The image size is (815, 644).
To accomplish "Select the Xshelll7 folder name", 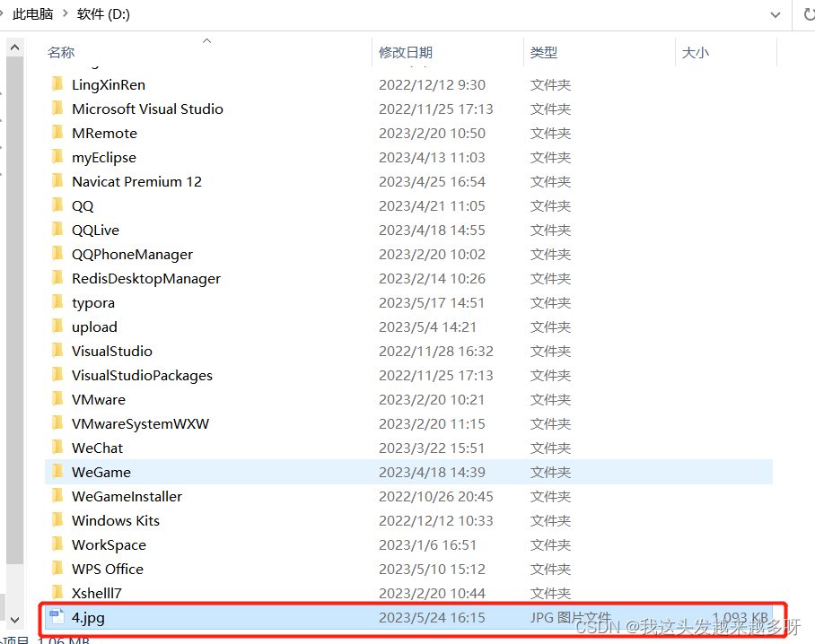I will pyautogui.click(x=97, y=594).
